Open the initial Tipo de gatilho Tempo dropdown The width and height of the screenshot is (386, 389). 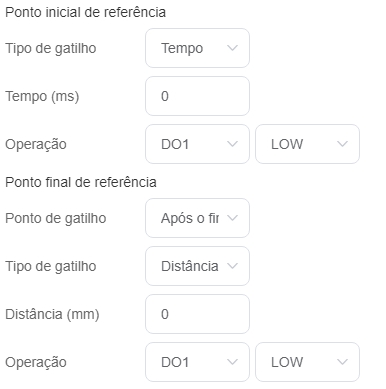197,48
